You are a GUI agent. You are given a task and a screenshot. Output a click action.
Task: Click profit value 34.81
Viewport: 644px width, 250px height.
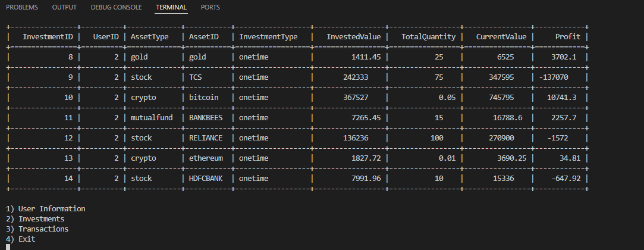tap(570, 158)
